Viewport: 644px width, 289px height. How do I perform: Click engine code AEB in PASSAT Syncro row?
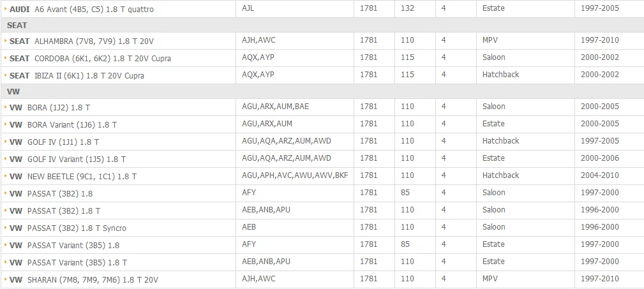tap(249, 227)
